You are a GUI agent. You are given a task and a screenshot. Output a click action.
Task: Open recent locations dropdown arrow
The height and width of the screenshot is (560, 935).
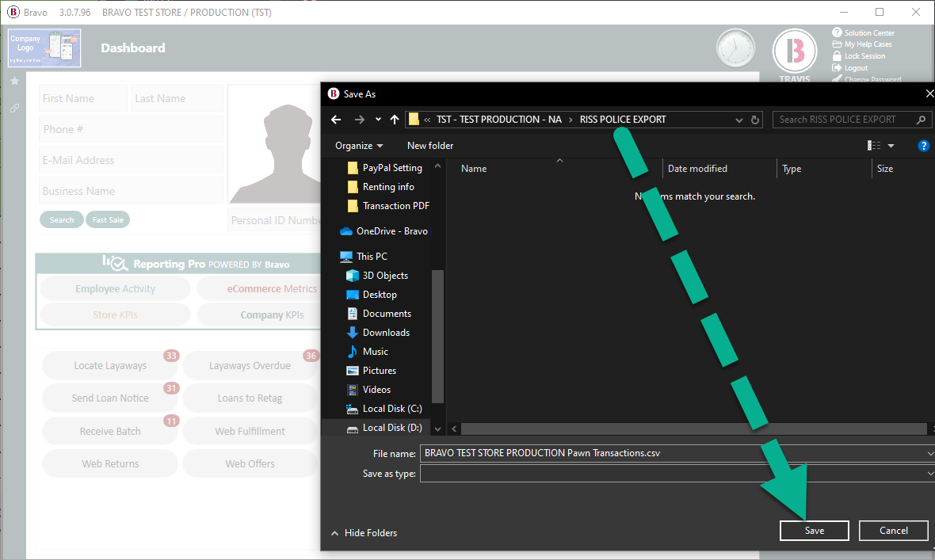click(378, 120)
